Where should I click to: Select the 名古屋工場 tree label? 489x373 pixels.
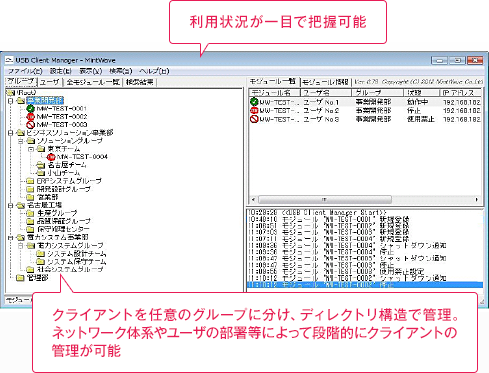click(44, 205)
